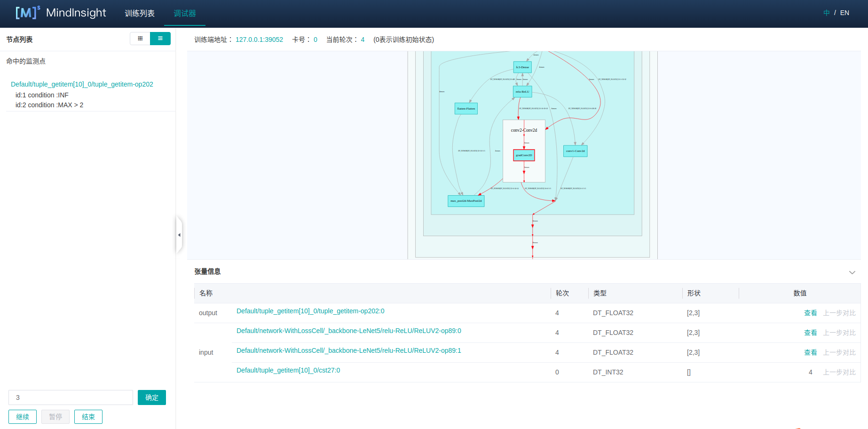Select the list view icon in node panel
868x429 pixels.
pos(160,39)
